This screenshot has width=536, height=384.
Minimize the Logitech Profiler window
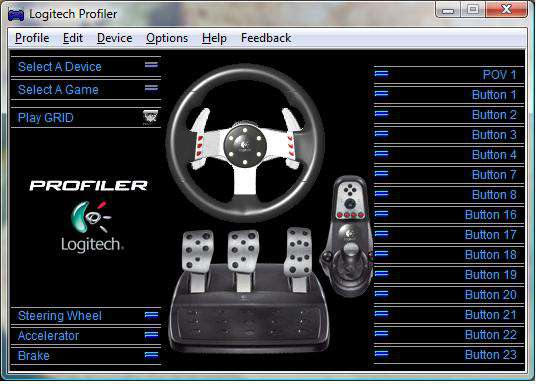click(447, 10)
